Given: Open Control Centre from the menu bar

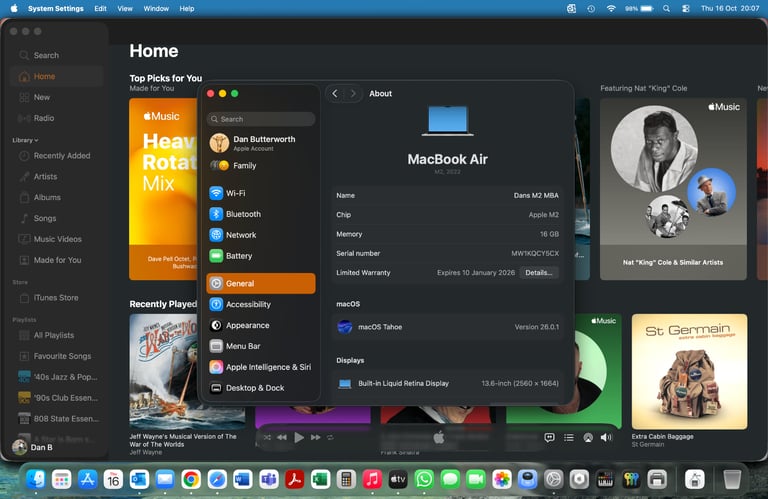Looking at the screenshot, I should tap(686, 8).
